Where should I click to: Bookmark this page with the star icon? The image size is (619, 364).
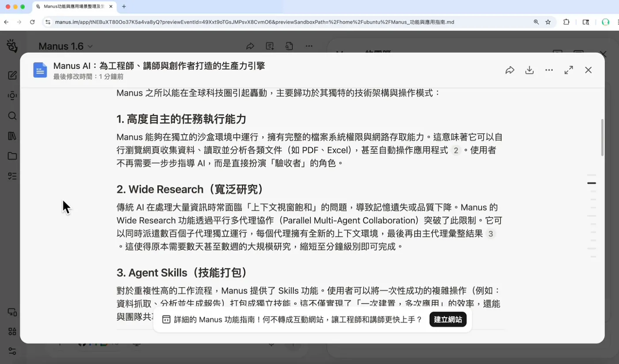(548, 22)
